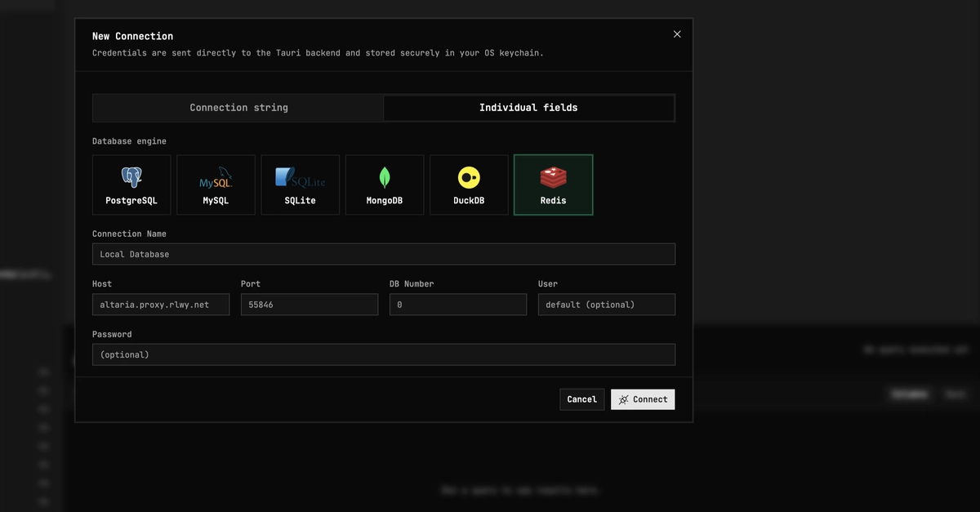Click the keychain credentials description text
This screenshot has height=512, width=980.
[318, 53]
